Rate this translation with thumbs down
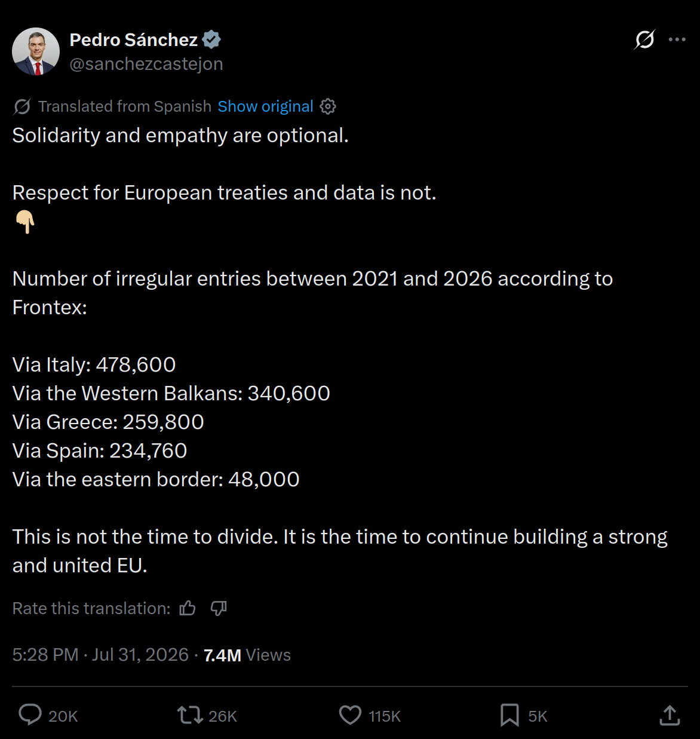The width and height of the screenshot is (700, 739). [219, 608]
